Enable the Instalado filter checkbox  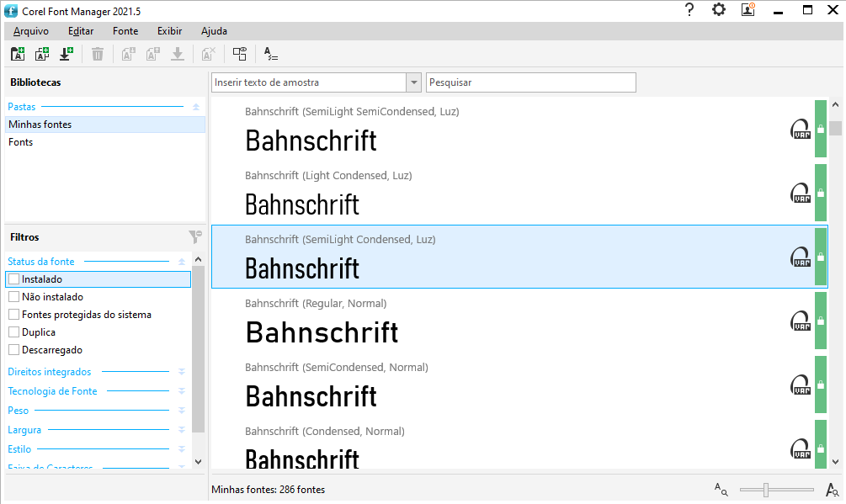13,279
